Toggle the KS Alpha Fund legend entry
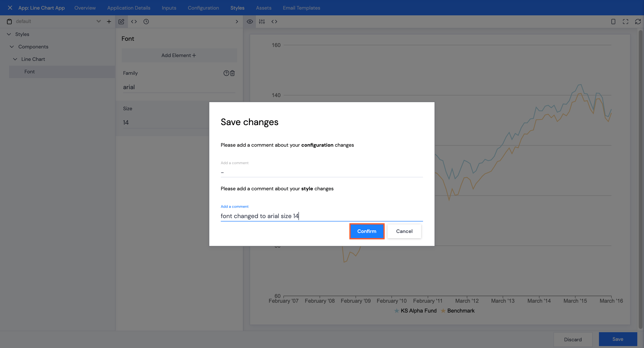Screen dimensions: 644x348 (418, 311)
